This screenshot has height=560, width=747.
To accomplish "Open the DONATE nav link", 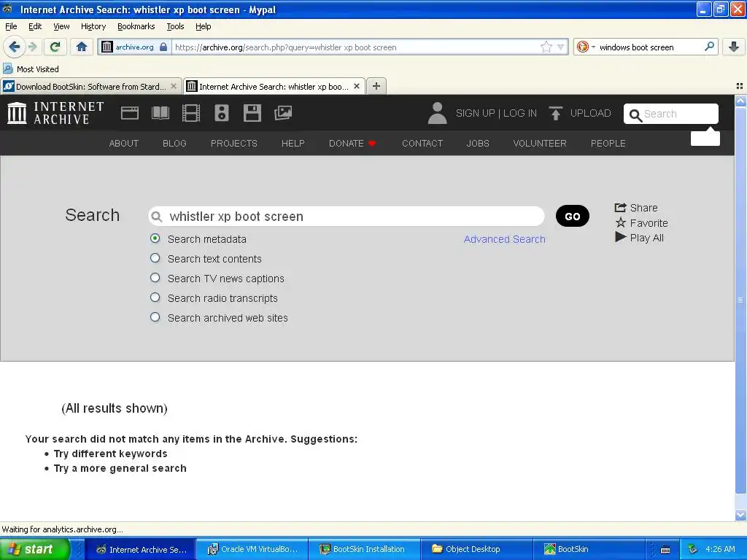I will click(352, 144).
